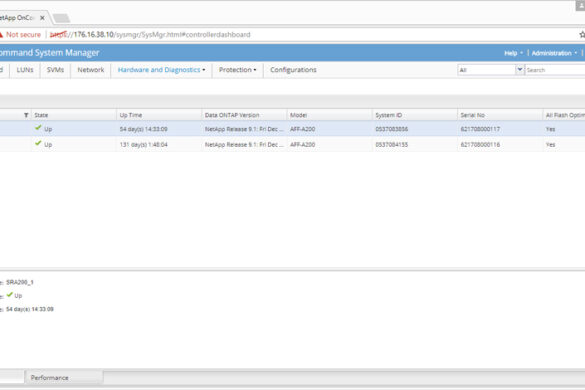This screenshot has width=585, height=390.
Task: Click the browser address bar URL
Action: [150, 35]
